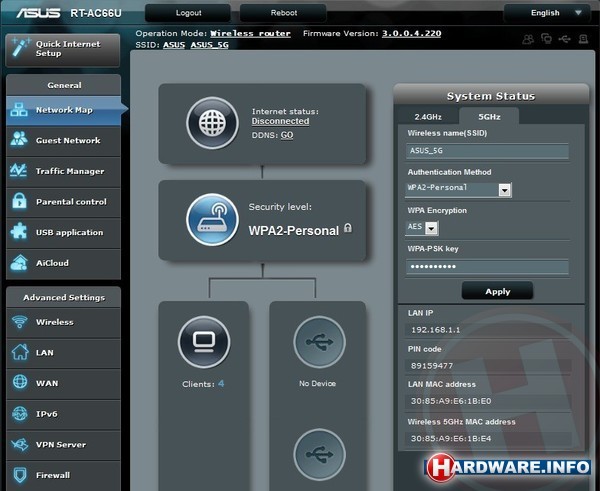Click the PIN code 89159477
Screen dimensions: 600x491
(x=432, y=366)
